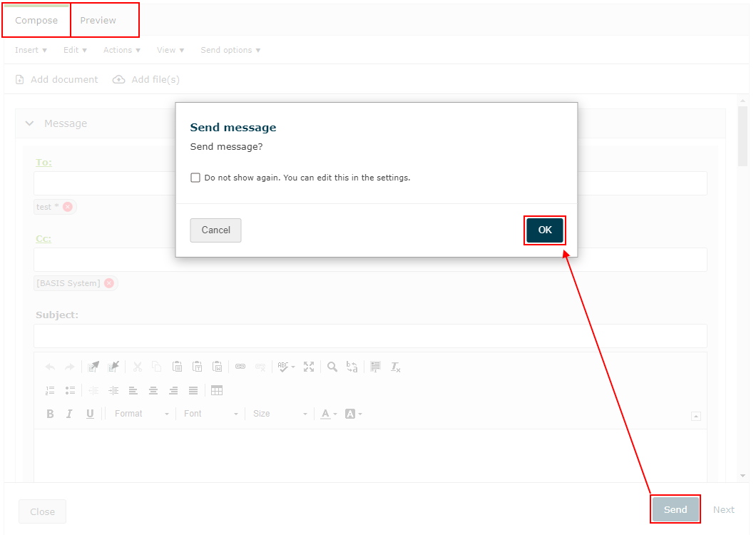Viewport: 756px width, 535px height.
Task: Click the Subject input field
Action: pos(370,336)
